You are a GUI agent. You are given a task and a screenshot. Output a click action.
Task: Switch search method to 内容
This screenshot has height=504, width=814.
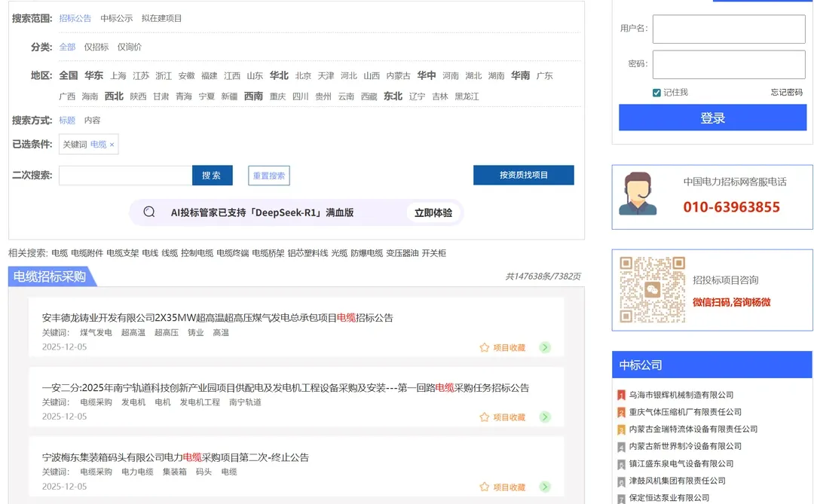pos(93,120)
